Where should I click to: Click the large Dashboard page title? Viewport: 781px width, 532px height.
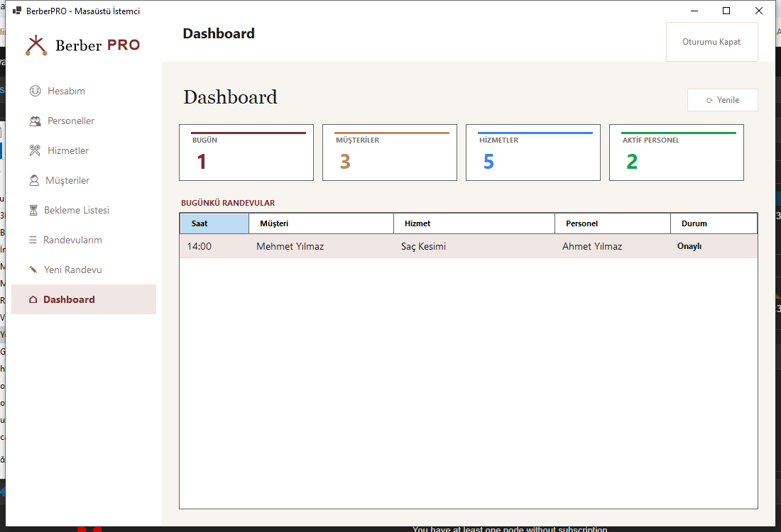point(230,97)
